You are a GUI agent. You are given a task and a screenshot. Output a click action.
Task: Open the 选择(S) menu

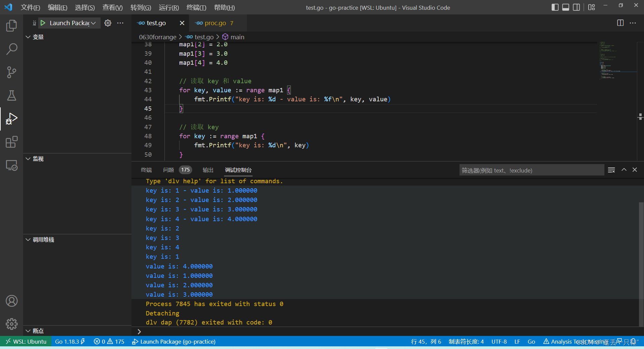click(85, 7)
